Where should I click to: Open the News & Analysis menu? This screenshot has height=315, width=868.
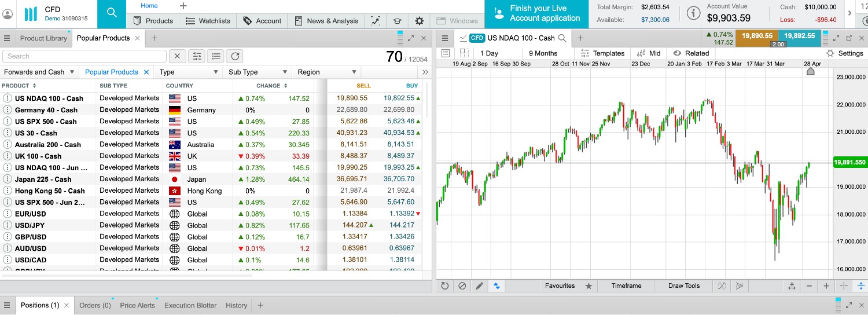coord(326,21)
